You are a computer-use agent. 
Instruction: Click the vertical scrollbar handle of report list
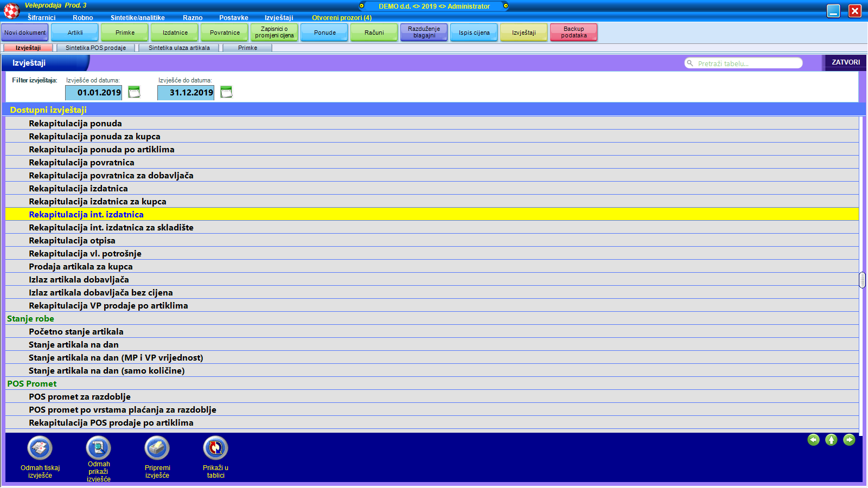pyautogui.click(x=862, y=280)
